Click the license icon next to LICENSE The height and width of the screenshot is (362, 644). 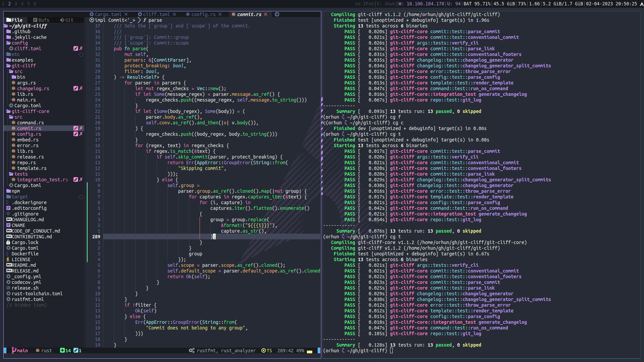point(8,259)
